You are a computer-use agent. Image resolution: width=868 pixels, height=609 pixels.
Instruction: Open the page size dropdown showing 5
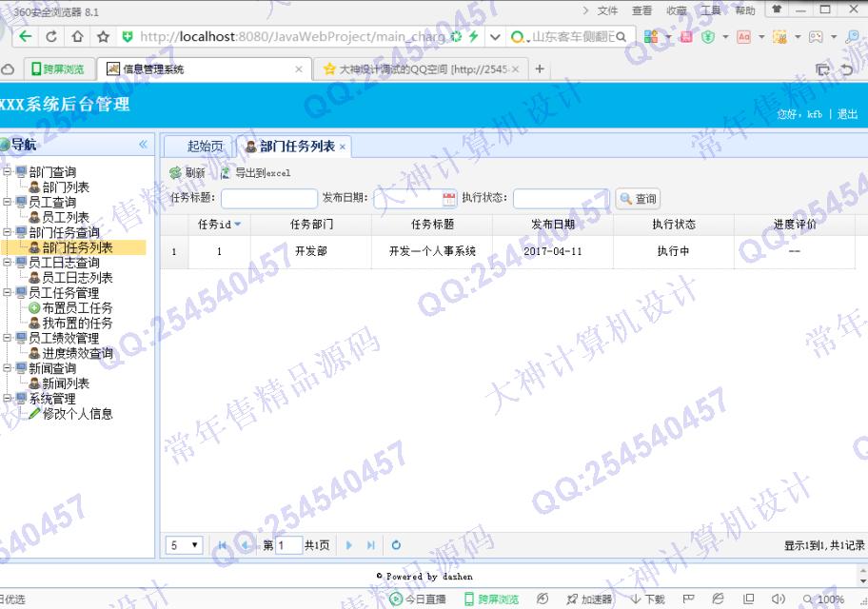coord(185,545)
